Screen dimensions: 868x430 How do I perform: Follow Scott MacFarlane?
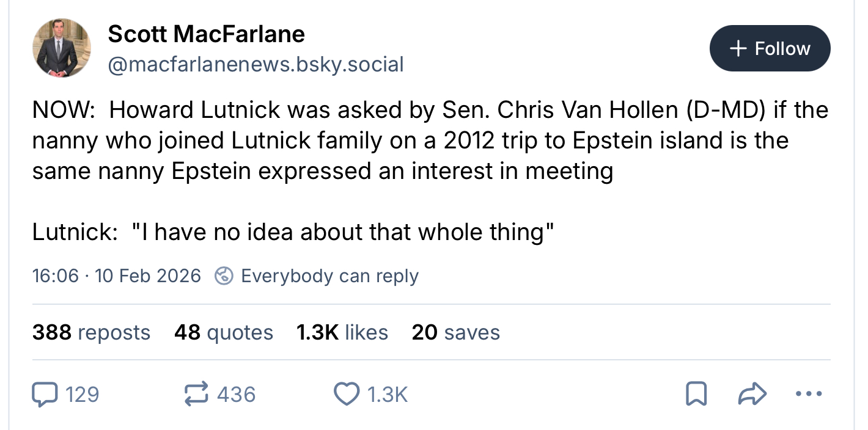(770, 48)
